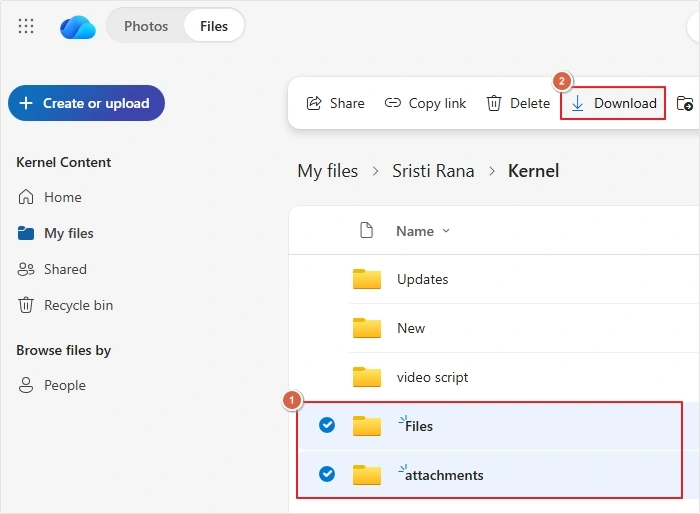Click the Shared people icon
The image size is (700, 514).
26,269
